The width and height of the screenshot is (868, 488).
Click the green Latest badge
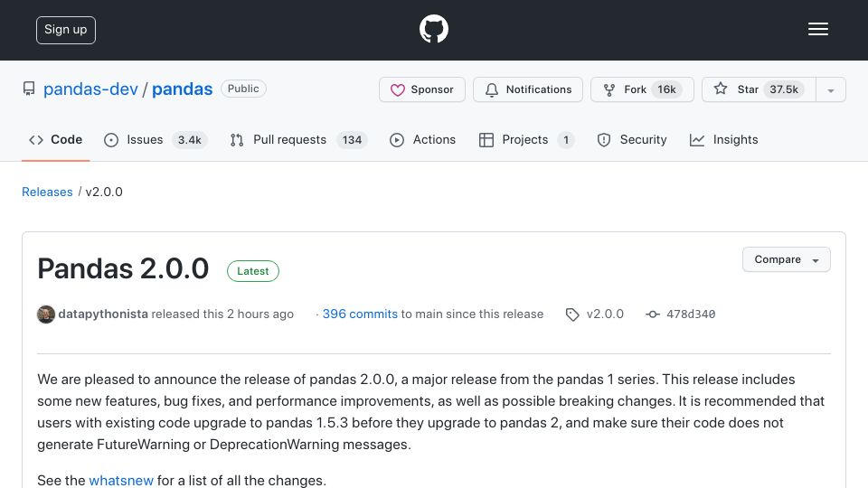point(253,271)
